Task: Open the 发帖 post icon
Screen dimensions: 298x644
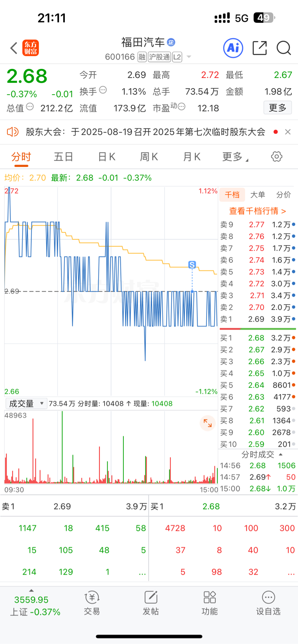Action: click(x=151, y=604)
